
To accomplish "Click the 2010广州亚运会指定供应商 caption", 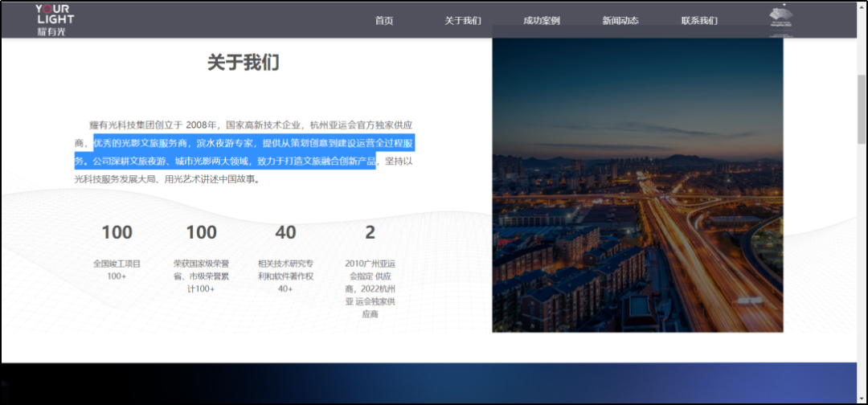I will pyautogui.click(x=370, y=288).
